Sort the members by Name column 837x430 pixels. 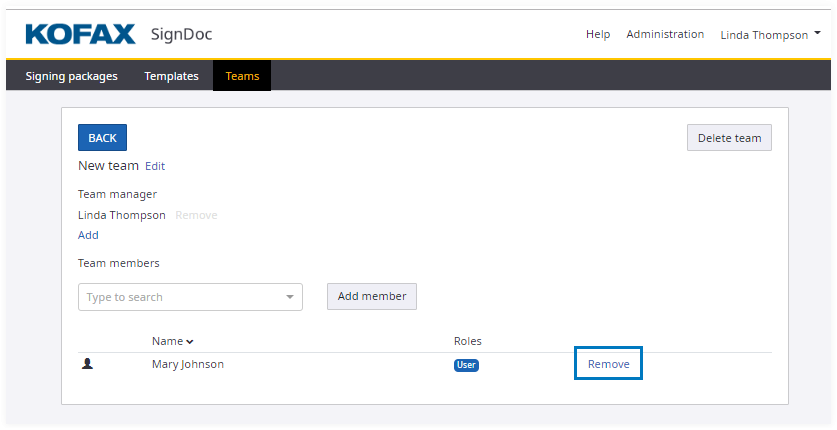point(172,342)
